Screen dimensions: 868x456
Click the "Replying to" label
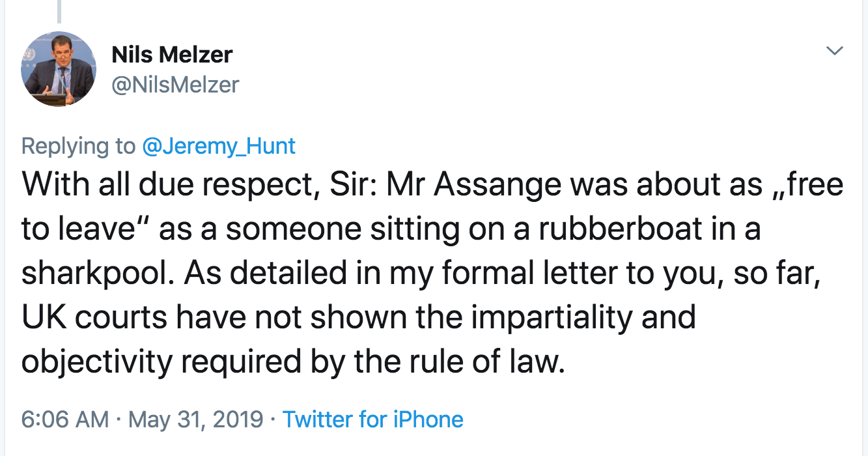pyautogui.click(x=78, y=145)
